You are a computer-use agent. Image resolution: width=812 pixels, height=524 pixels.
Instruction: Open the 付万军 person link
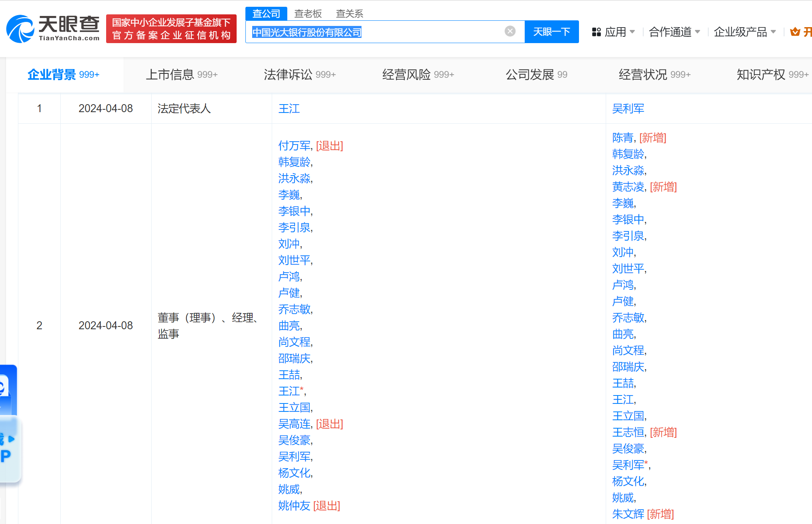294,146
